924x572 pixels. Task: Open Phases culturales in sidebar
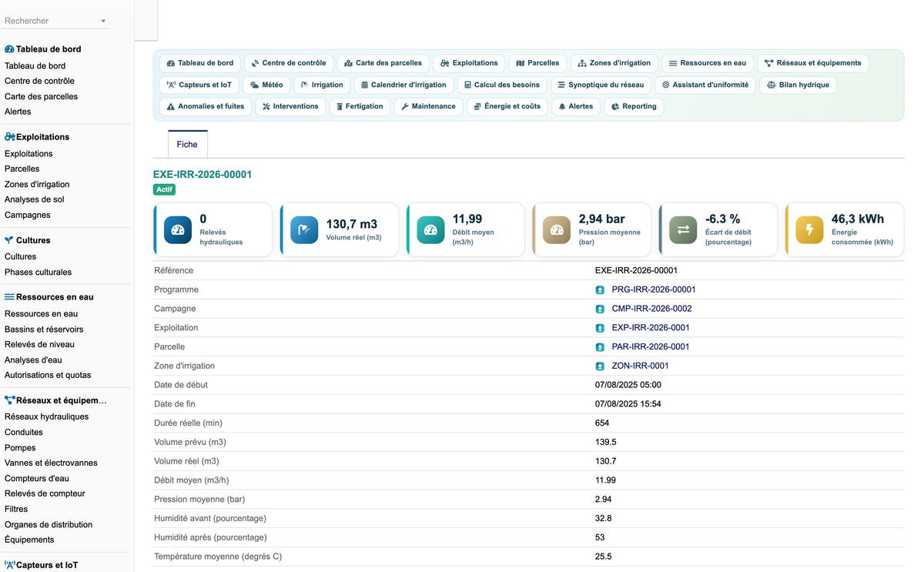(38, 273)
